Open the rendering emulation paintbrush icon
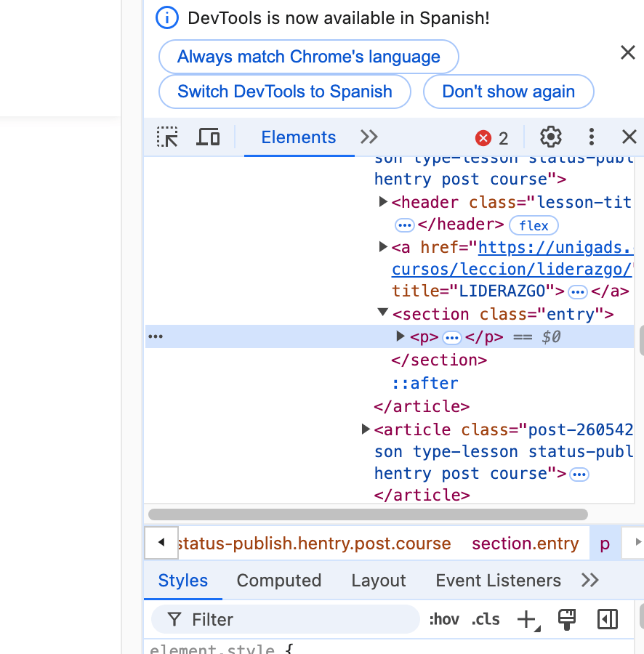 tap(567, 620)
